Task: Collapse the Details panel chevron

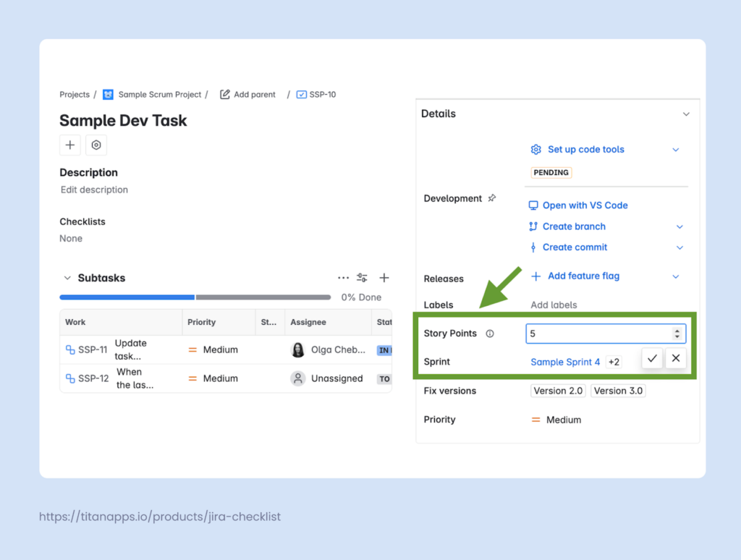Action: tap(686, 114)
